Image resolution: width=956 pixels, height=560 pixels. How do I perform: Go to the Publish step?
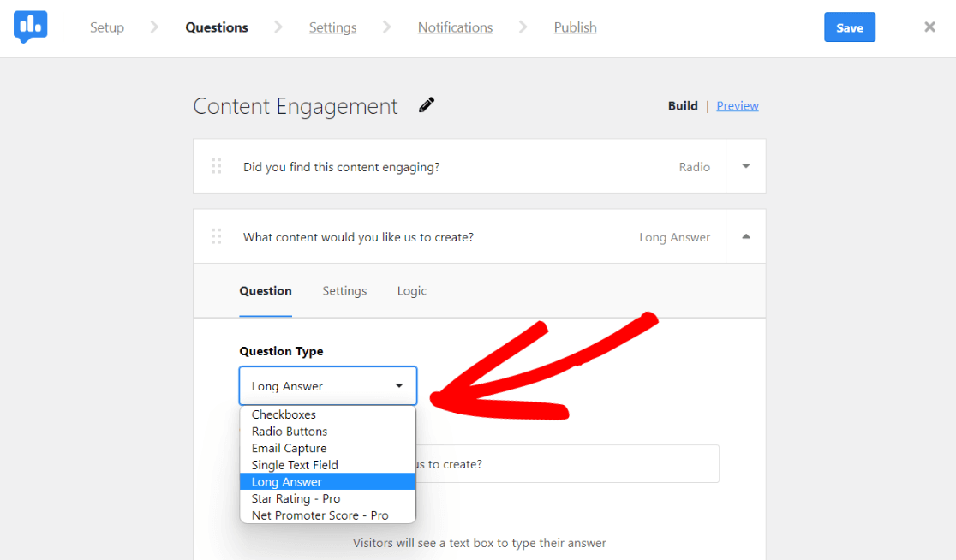575,27
